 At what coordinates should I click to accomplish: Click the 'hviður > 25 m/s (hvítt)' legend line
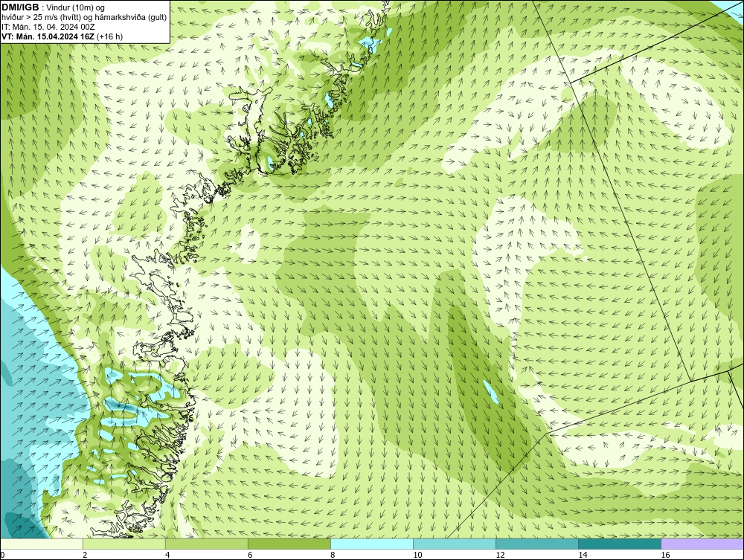click(85, 17)
